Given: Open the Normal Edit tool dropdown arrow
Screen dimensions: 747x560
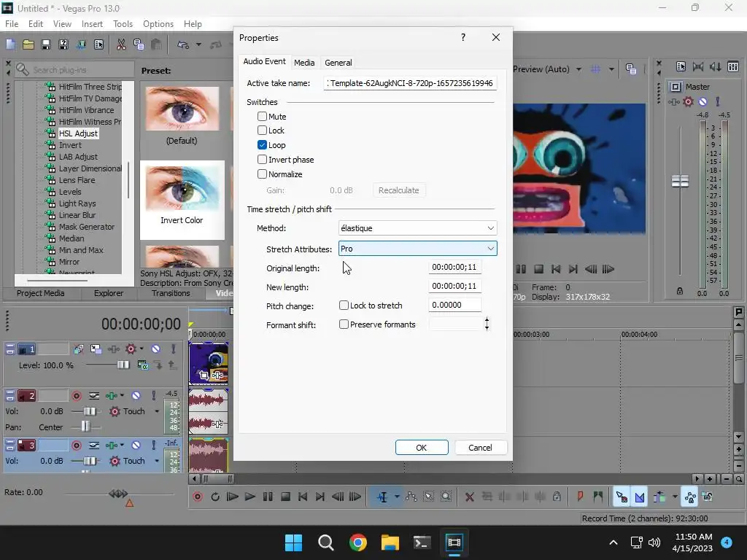Looking at the screenshot, I should pos(397,497).
